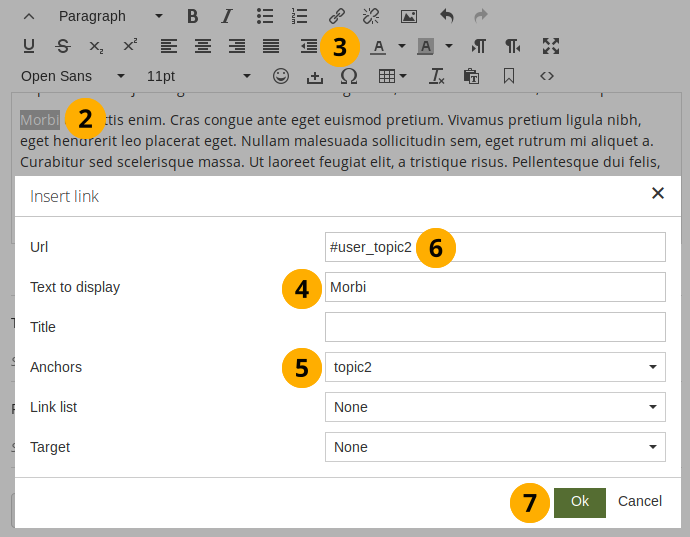Click the fullscreen toggle icon
690x537 pixels.
[551, 46]
